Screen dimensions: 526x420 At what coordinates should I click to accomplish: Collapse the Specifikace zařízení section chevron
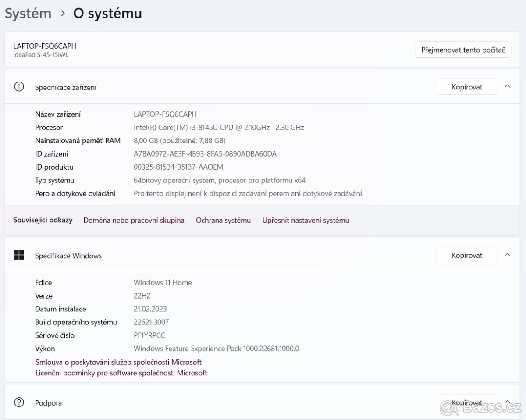coord(507,86)
